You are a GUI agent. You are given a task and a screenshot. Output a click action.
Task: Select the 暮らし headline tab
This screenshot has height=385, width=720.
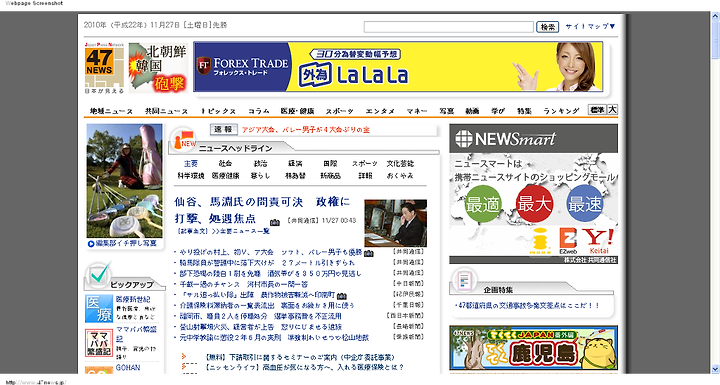[x=260, y=176]
